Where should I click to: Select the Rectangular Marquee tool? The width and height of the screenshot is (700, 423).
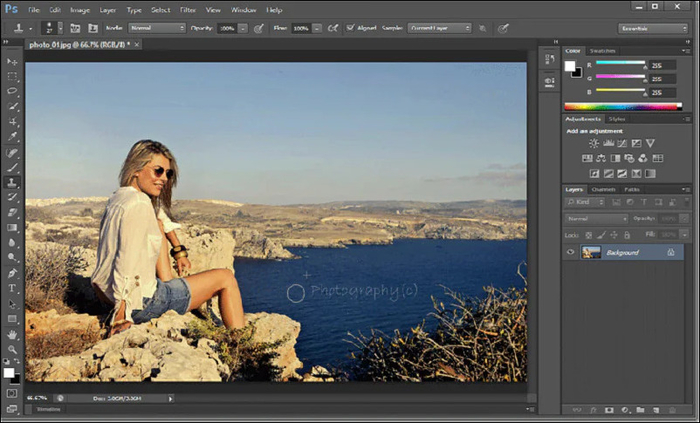click(12, 77)
